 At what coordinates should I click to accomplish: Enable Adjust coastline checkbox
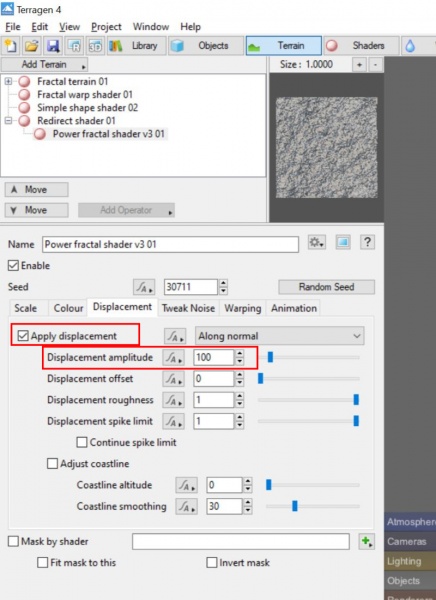coord(52,464)
